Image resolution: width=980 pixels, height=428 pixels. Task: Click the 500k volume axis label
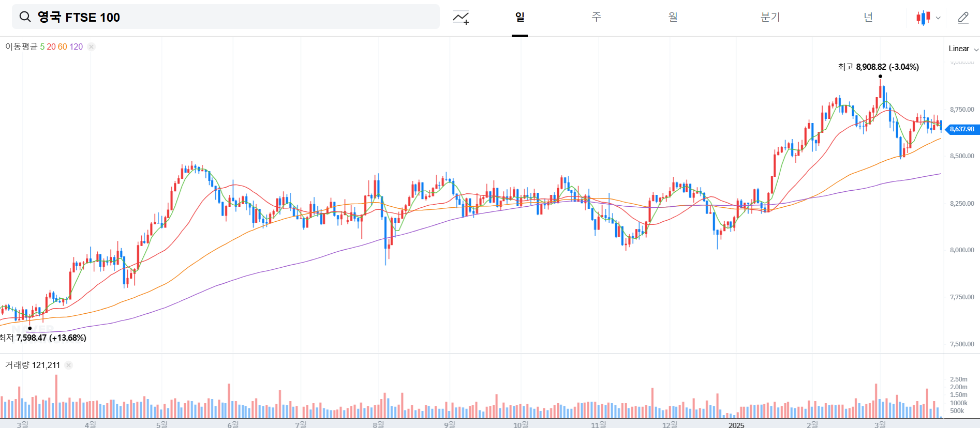(x=957, y=411)
